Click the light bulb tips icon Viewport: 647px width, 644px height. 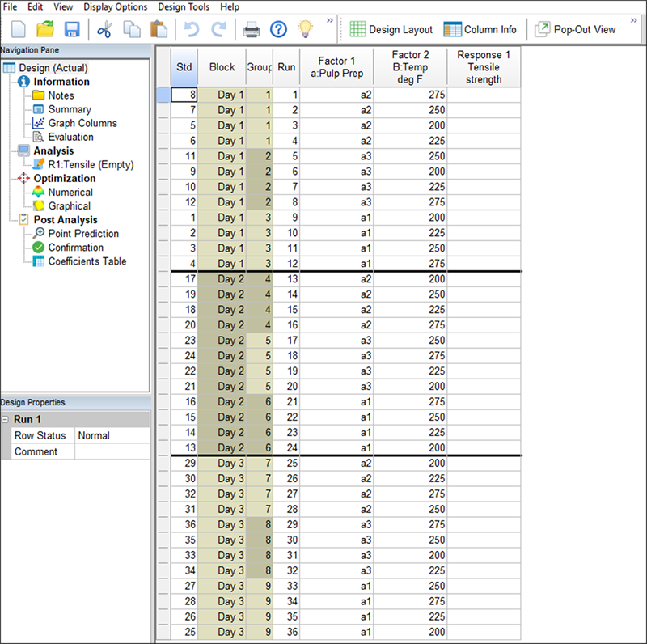(x=305, y=30)
